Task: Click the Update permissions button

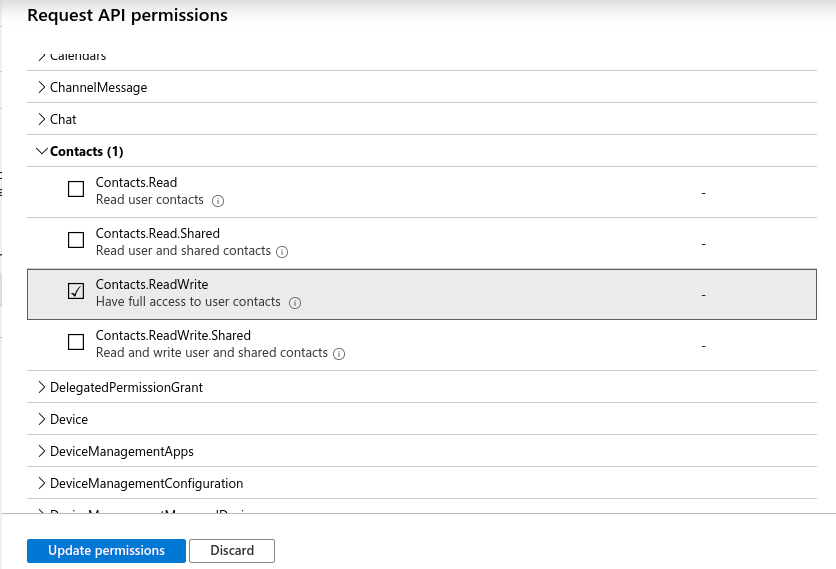Action: tap(106, 550)
